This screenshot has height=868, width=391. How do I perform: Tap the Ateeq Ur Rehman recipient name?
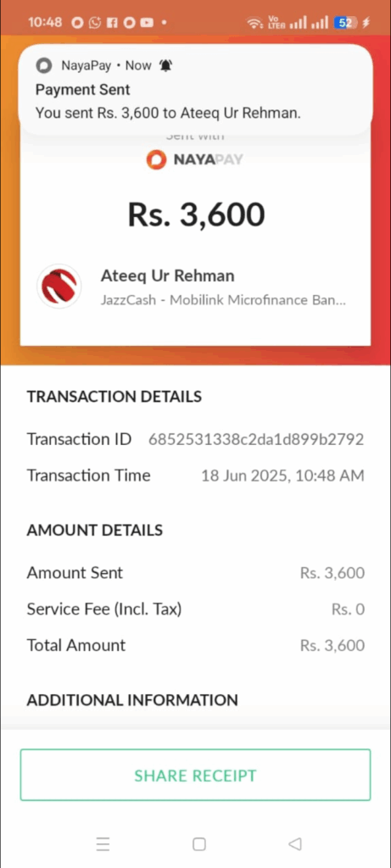tap(167, 275)
